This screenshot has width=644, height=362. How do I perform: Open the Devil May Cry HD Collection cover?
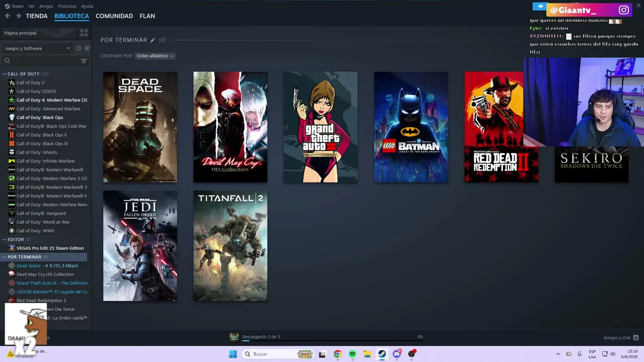[230, 127]
